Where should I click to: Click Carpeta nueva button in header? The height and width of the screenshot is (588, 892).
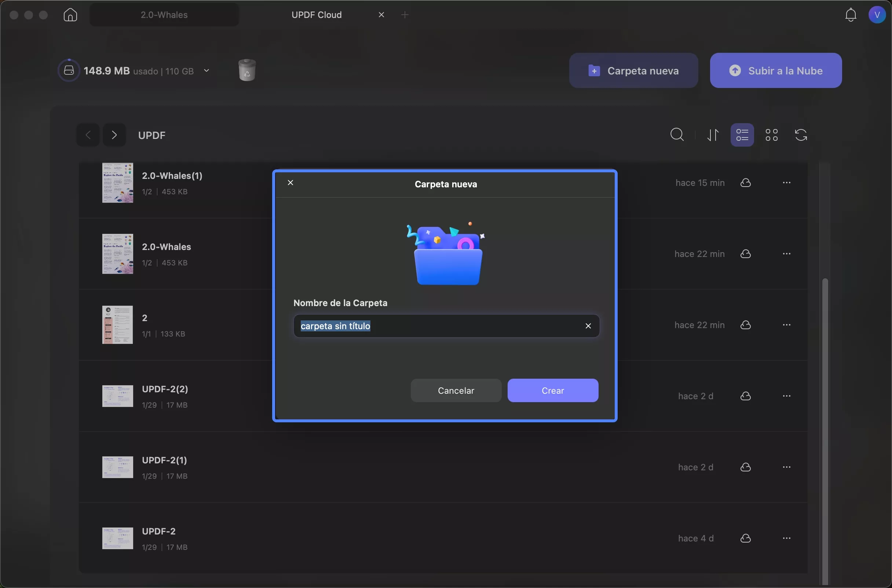tap(633, 70)
